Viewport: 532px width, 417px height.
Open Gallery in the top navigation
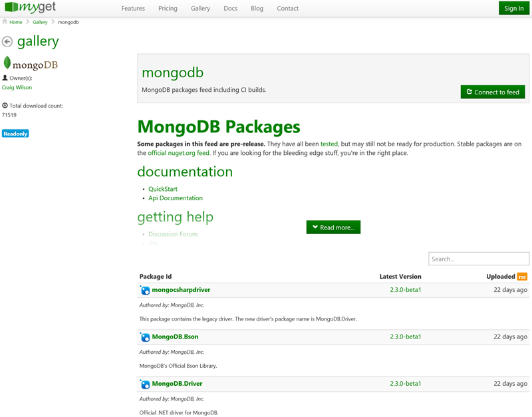tap(200, 9)
